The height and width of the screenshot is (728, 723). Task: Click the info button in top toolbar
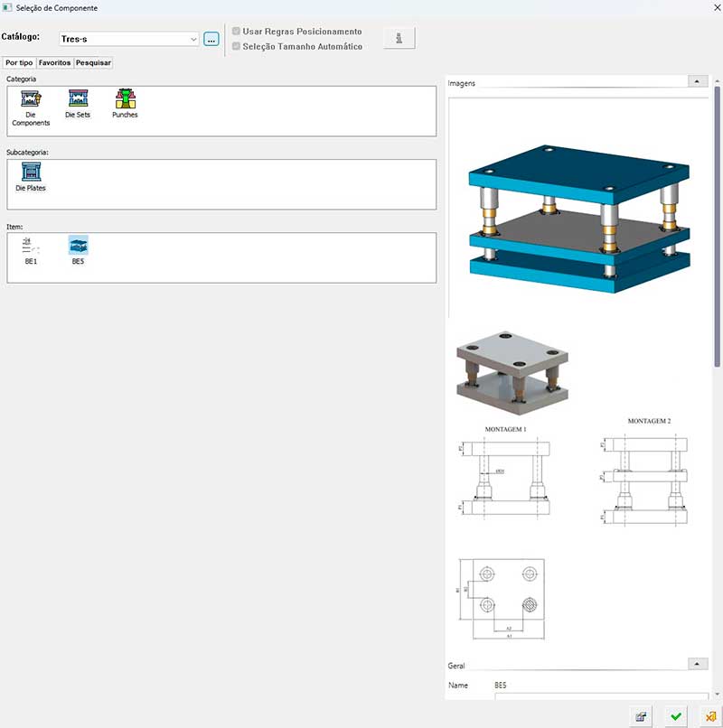tap(399, 38)
